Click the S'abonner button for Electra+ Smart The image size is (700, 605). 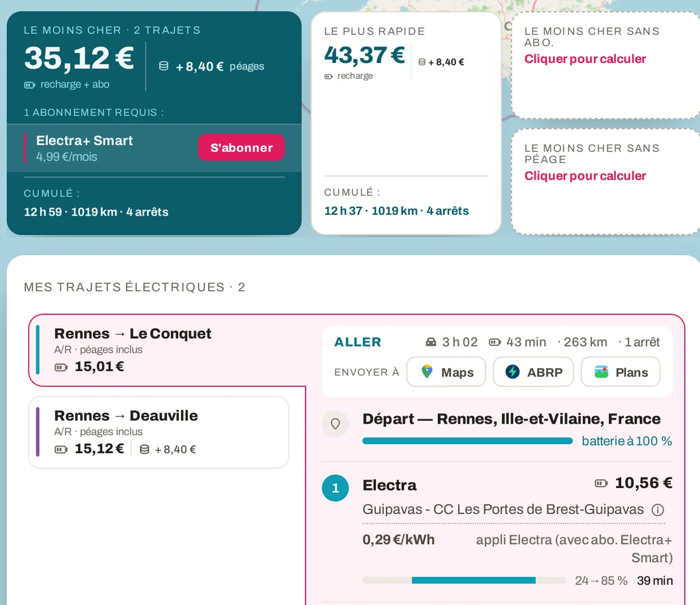241,147
